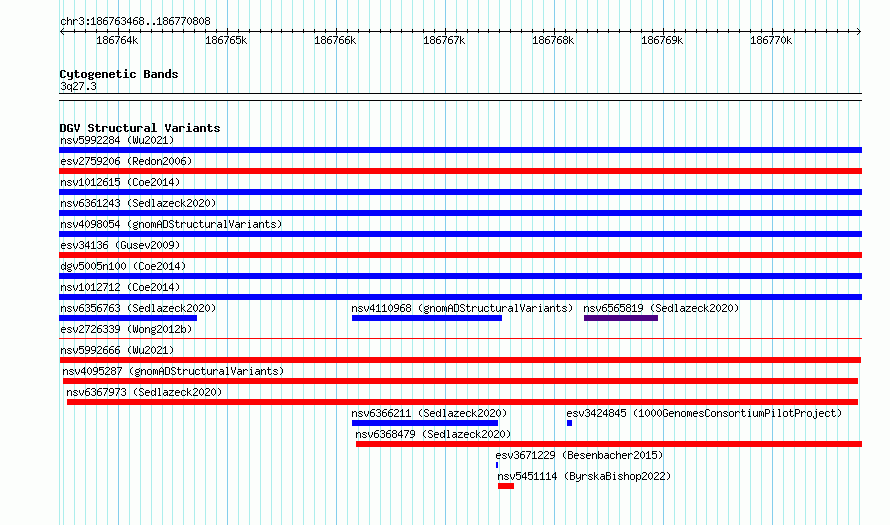Open nsv5451114 (ByrskaBishop2022) label
The width and height of the screenshot is (890, 525).
pyautogui.click(x=584, y=476)
